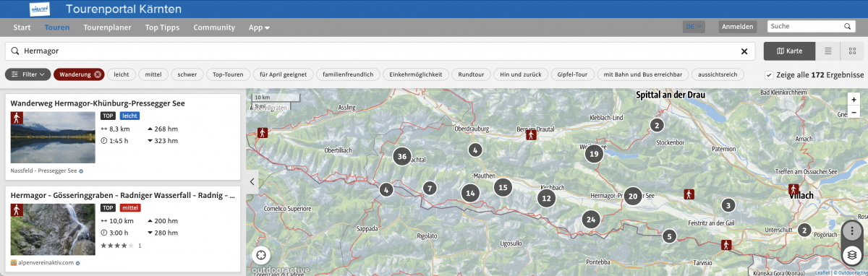
Task: Open the Filter dropdown
Action: 28,74
